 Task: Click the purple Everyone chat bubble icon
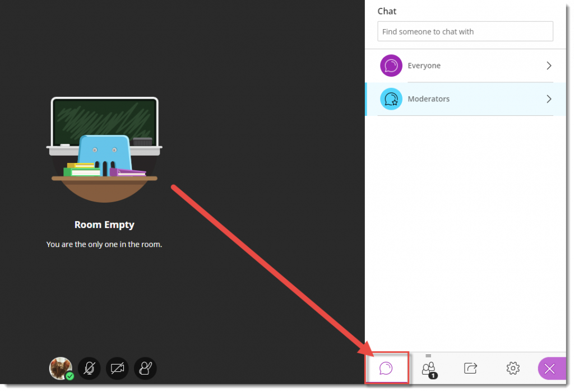tap(391, 66)
